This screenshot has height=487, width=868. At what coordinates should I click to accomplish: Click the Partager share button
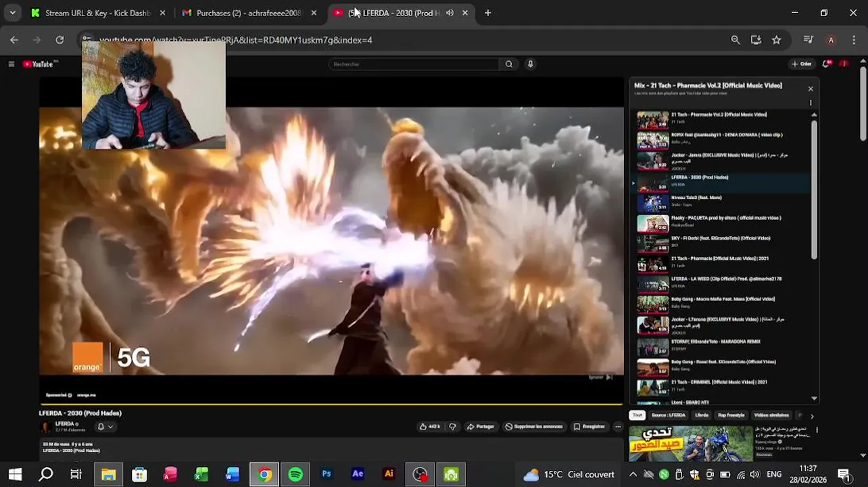tap(481, 427)
